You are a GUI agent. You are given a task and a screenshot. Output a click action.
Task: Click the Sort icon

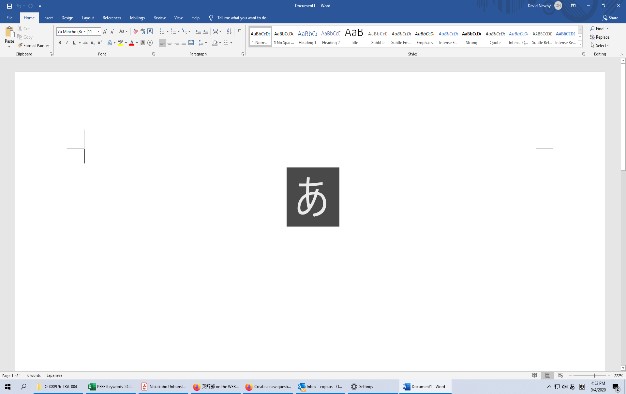[228, 31]
